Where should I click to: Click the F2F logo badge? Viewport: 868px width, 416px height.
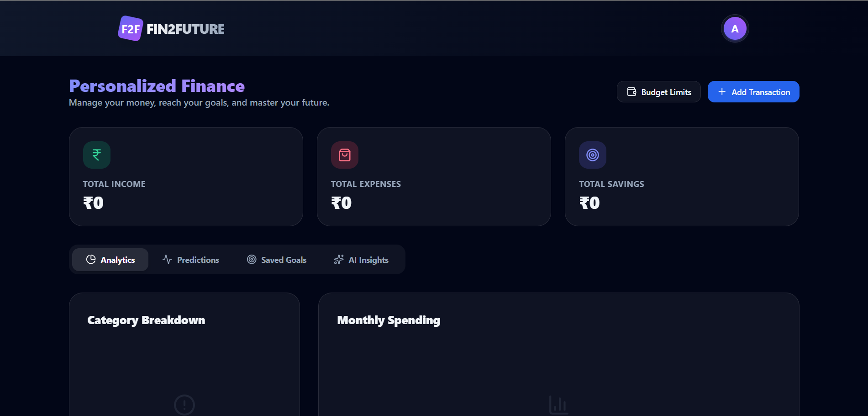[x=131, y=29]
